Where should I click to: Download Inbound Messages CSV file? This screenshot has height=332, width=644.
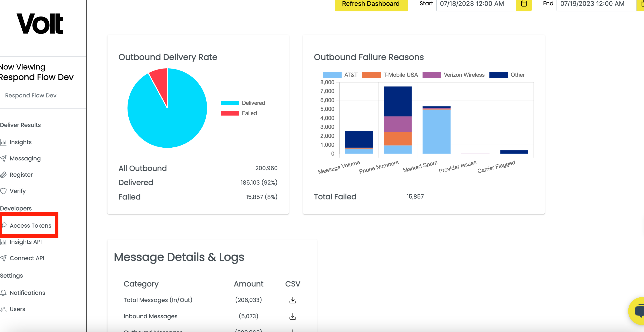click(292, 316)
